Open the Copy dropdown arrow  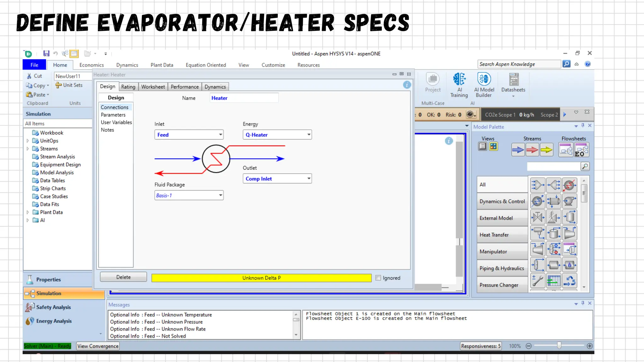tap(48, 85)
